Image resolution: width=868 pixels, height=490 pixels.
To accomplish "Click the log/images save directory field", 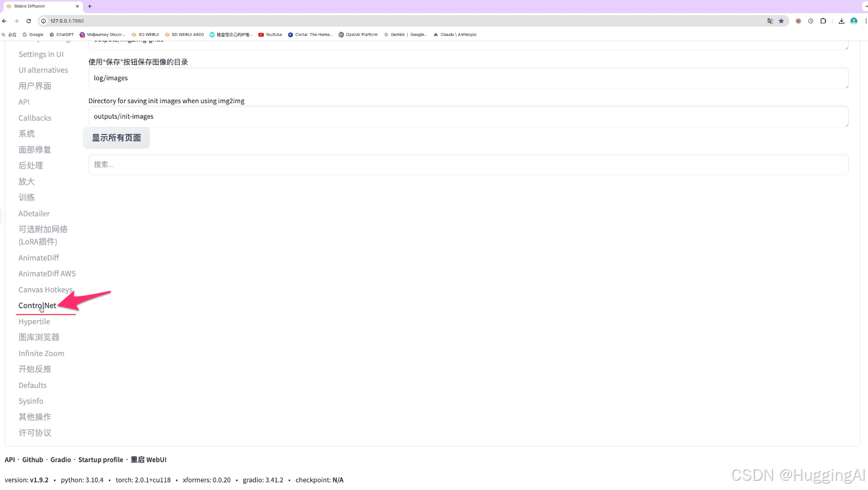I will (468, 78).
